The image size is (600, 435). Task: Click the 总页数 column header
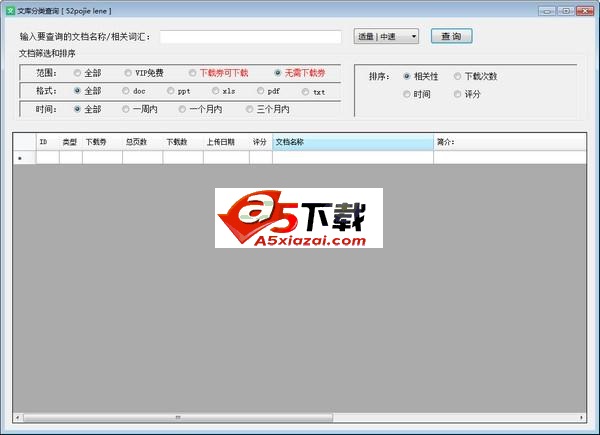coord(142,142)
